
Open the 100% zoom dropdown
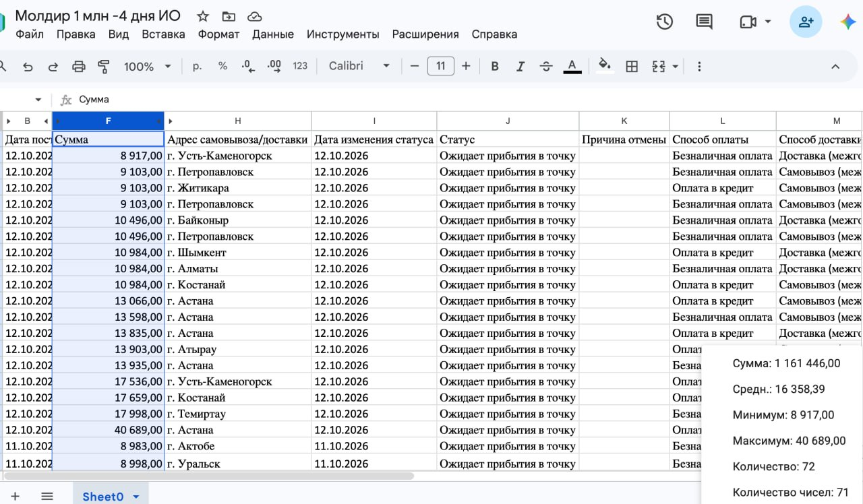(148, 66)
